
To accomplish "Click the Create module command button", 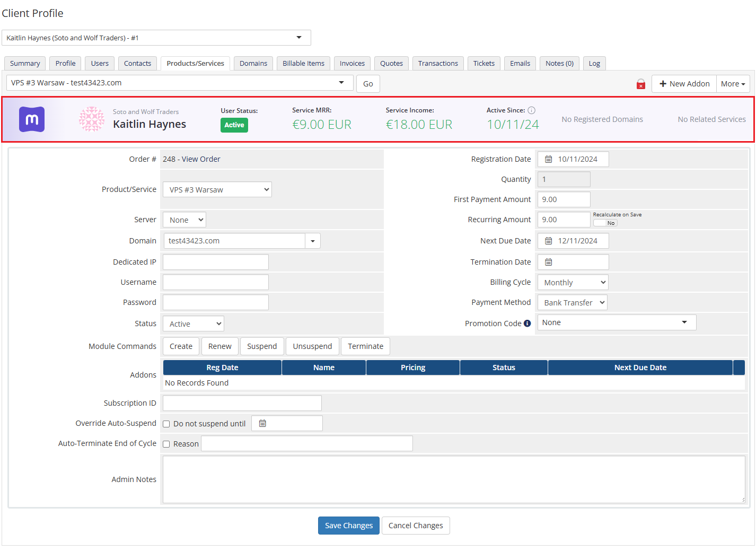I will (x=181, y=346).
